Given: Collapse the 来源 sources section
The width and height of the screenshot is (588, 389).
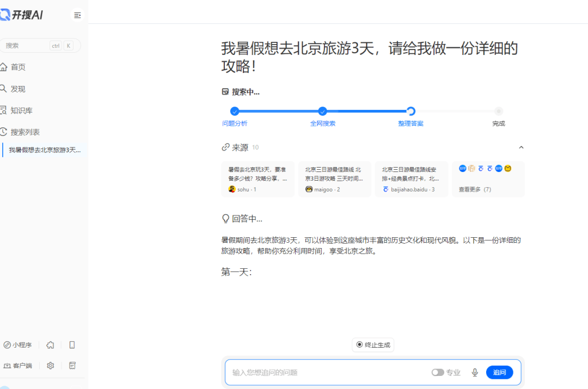Looking at the screenshot, I should (521, 147).
